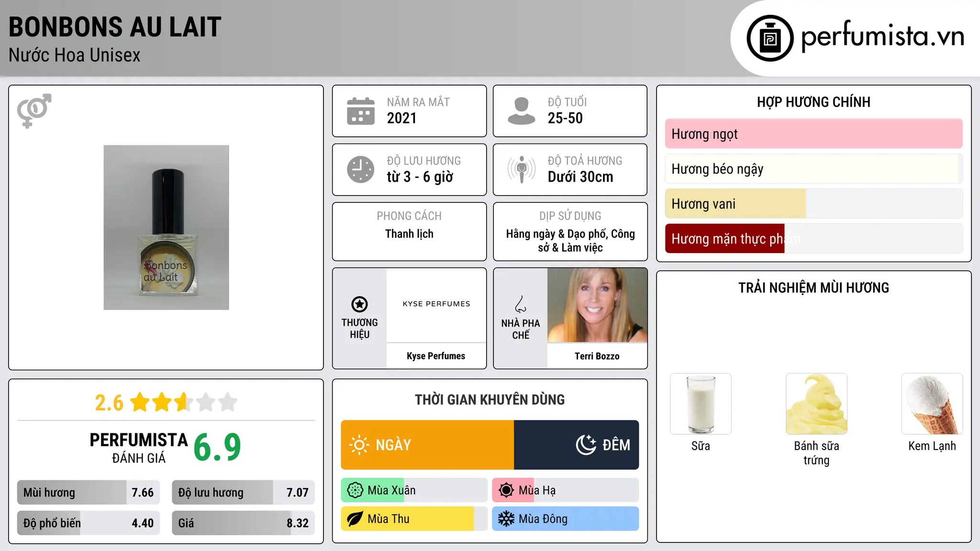
Task: Click the Nước Hoa Unisex subtitle
Action: tap(75, 55)
